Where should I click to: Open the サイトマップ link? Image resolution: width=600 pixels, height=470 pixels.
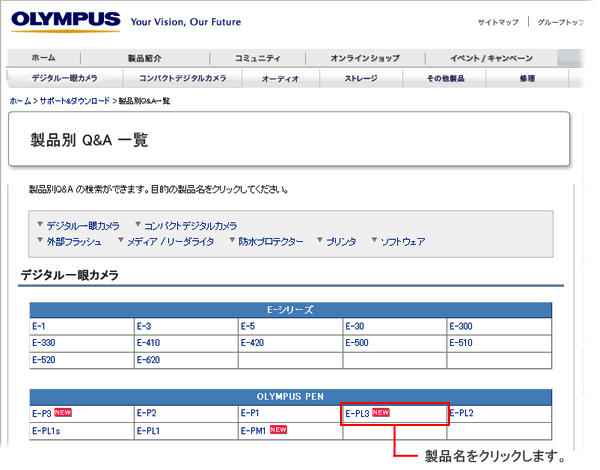499,22
